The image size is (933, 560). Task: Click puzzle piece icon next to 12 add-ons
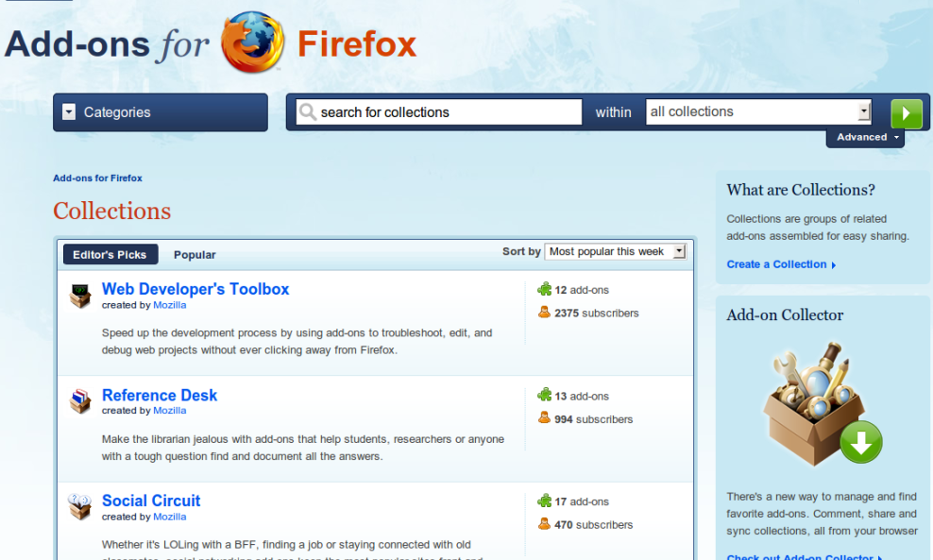(x=545, y=289)
